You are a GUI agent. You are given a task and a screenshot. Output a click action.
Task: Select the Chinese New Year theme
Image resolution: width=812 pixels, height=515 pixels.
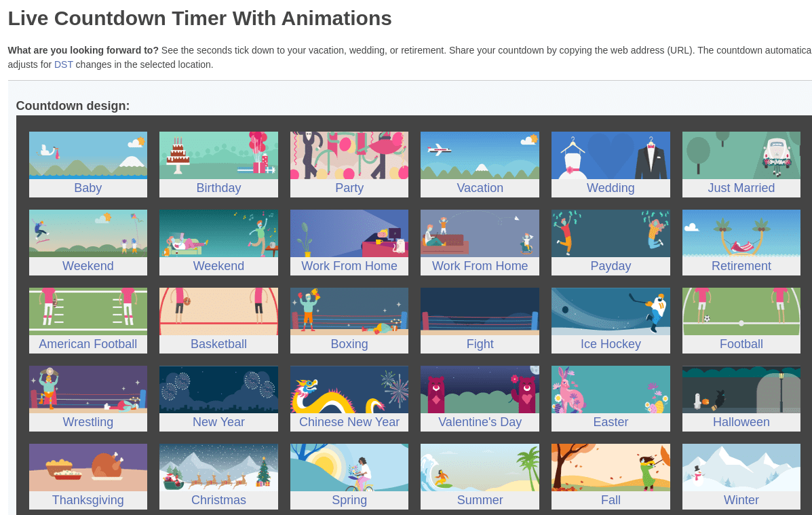349,398
